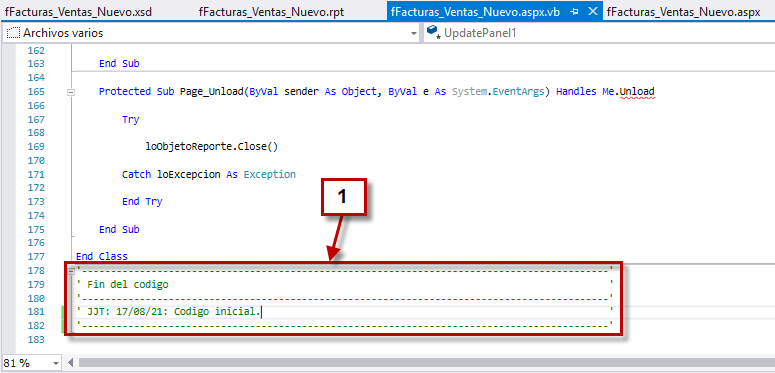The width and height of the screenshot is (775, 373).
Task: Open the UpdatePanel1 members dropdown
Action: [x=599, y=33]
